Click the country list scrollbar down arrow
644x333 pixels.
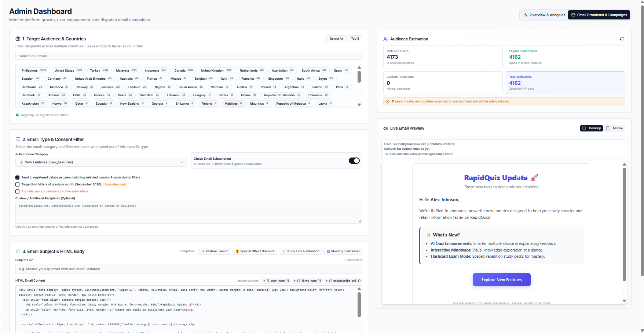pos(359,105)
